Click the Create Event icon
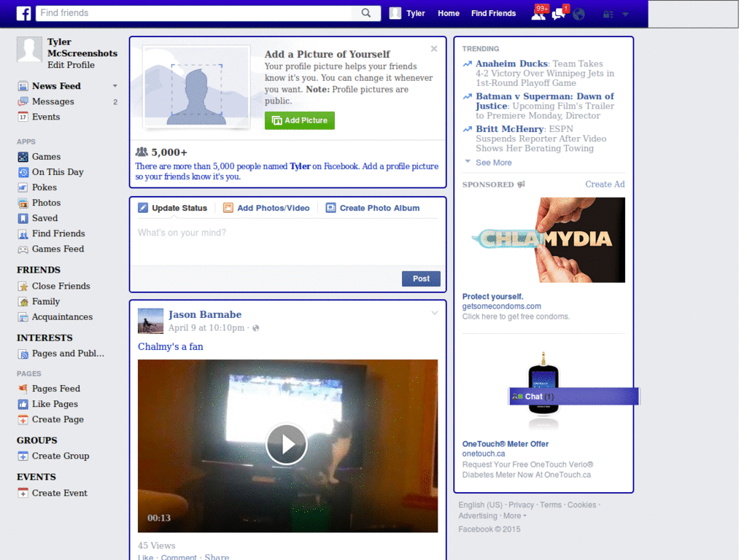This screenshot has height=560, width=747. click(x=23, y=494)
